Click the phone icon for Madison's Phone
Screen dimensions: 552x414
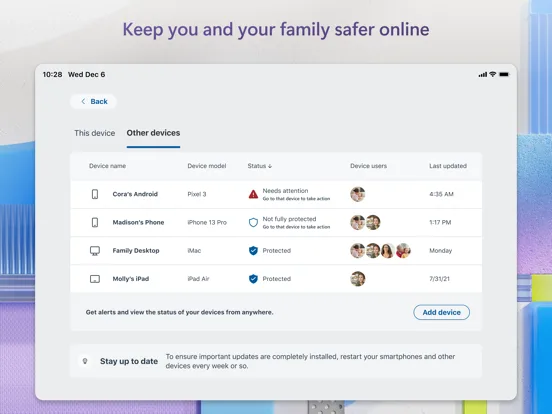(x=95, y=222)
